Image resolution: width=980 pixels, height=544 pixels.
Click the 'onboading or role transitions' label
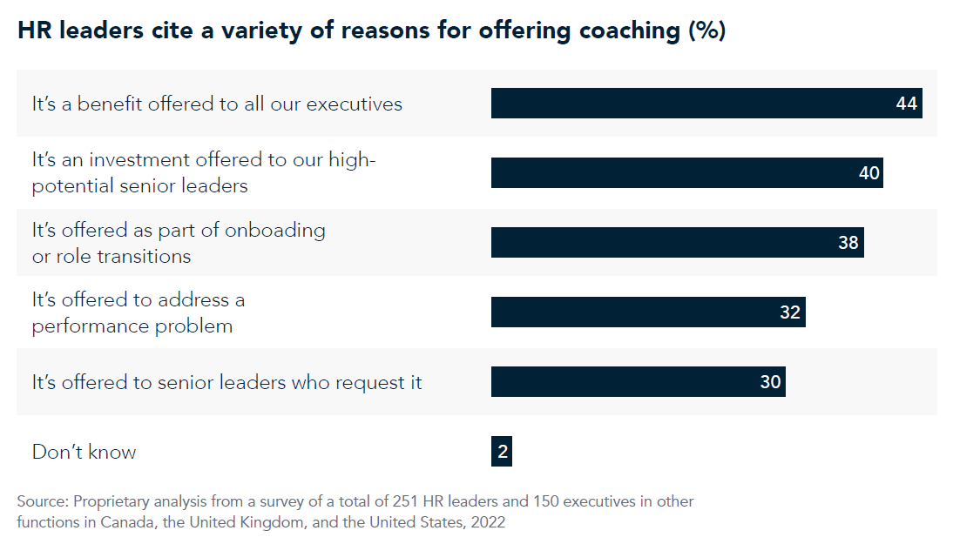point(179,243)
